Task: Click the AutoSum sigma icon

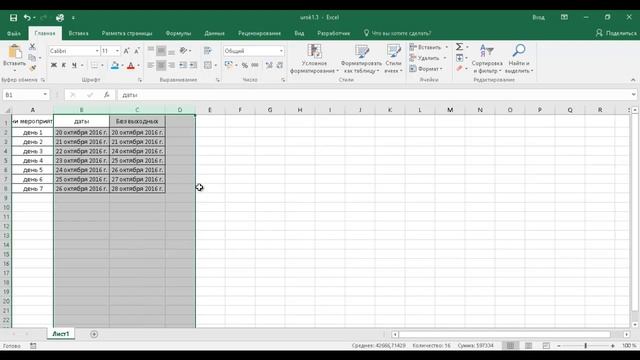Action: (x=460, y=47)
